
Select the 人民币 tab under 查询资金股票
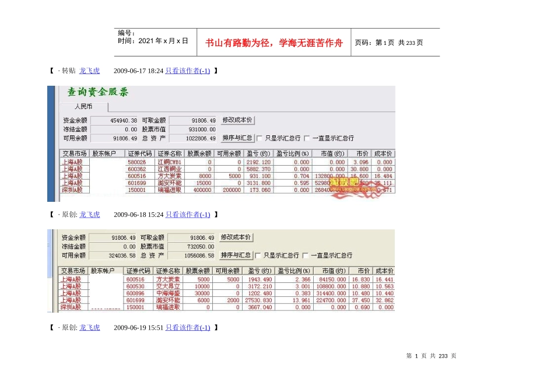[x=84, y=106]
